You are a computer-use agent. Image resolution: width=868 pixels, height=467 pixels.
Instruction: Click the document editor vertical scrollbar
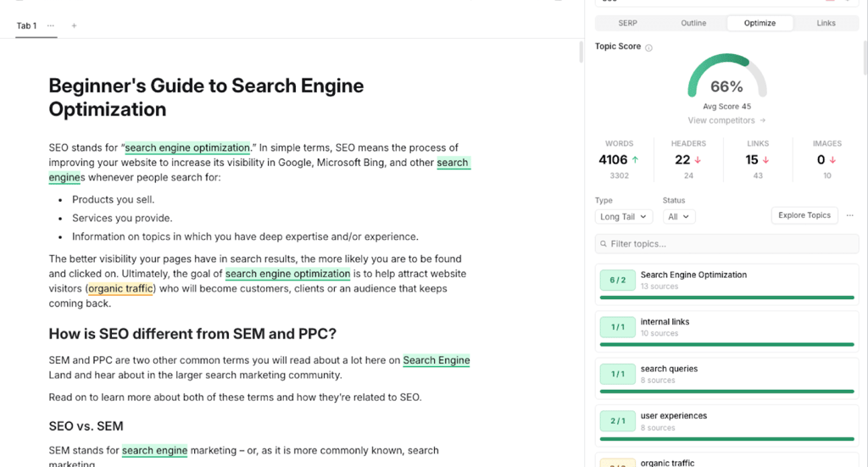[581, 52]
